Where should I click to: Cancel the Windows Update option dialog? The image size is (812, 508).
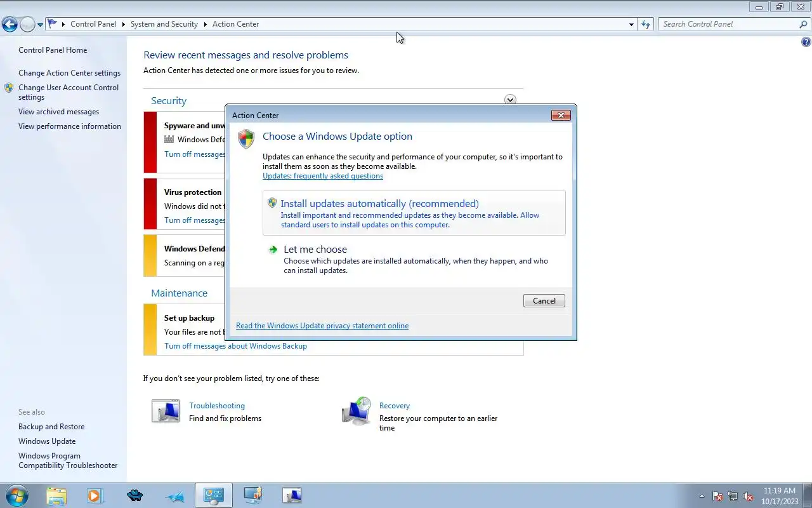coord(544,301)
